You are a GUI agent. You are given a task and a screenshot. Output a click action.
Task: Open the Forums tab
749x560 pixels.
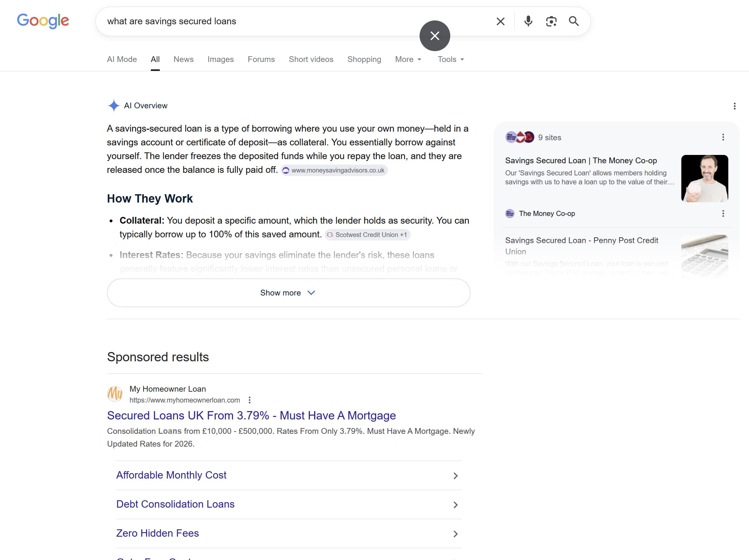click(x=261, y=59)
